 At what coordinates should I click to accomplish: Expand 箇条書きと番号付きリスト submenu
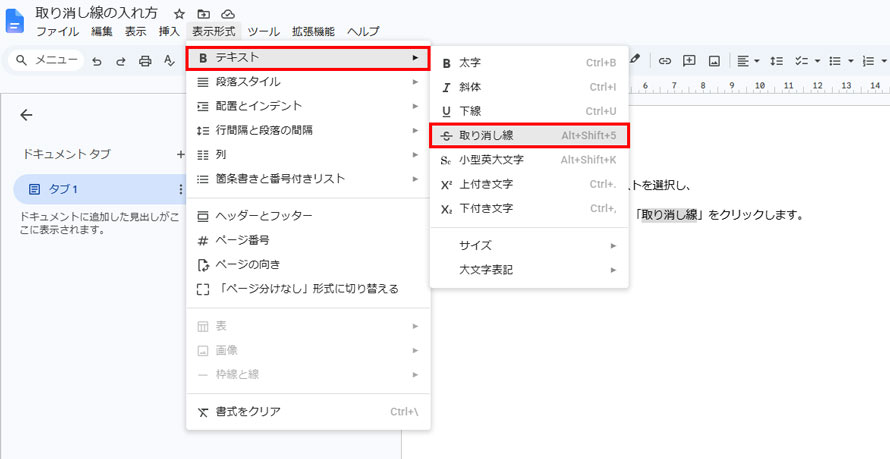click(x=308, y=179)
